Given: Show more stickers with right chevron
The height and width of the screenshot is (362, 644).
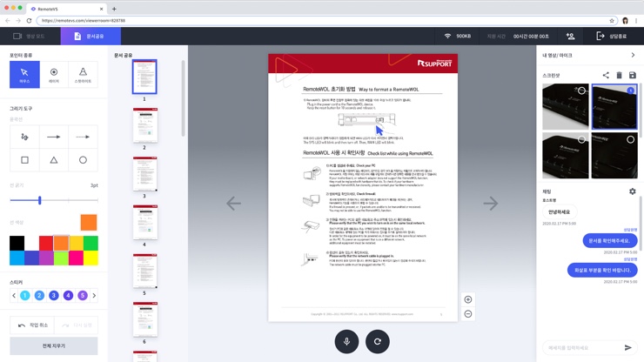Looking at the screenshot, I should point(94,296).
